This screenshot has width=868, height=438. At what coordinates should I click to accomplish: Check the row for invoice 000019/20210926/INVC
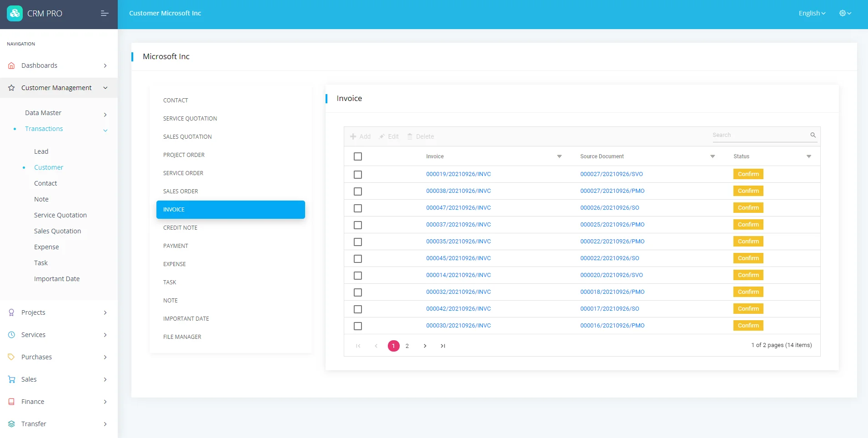click(x=358, y=174)
